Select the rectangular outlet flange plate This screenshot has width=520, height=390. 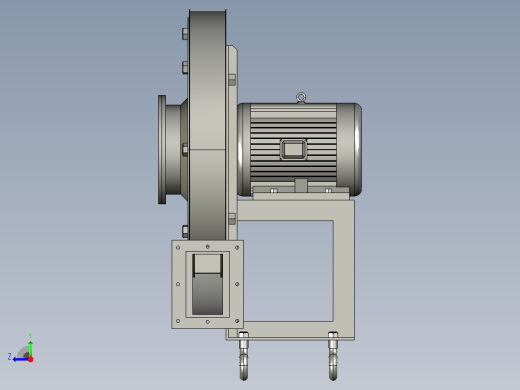tap(207, 284)
